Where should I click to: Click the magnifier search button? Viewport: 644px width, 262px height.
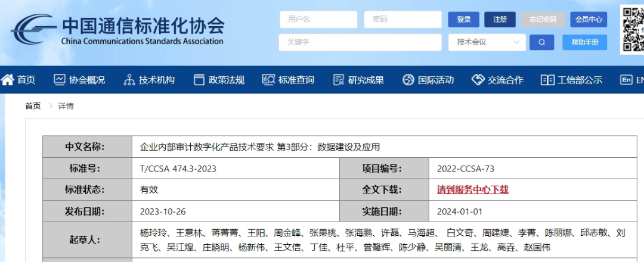pyautogui.click(x=541, y=42)
